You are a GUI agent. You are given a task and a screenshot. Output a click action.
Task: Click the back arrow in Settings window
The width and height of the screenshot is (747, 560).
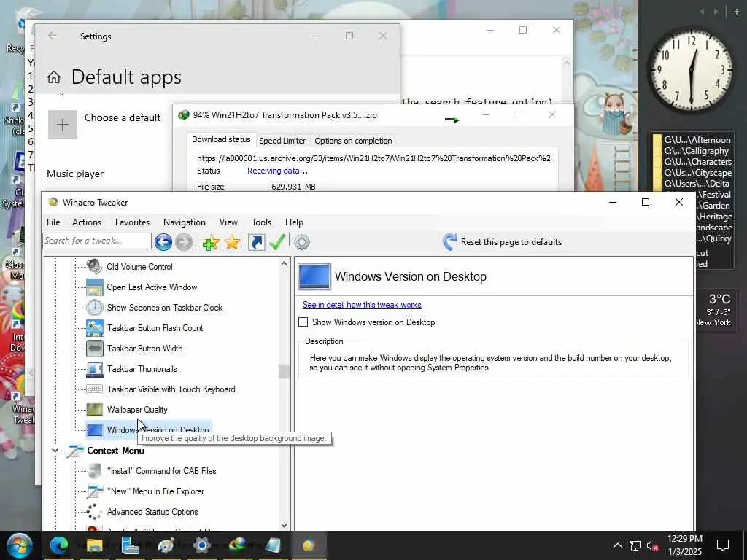pos(53,36)
